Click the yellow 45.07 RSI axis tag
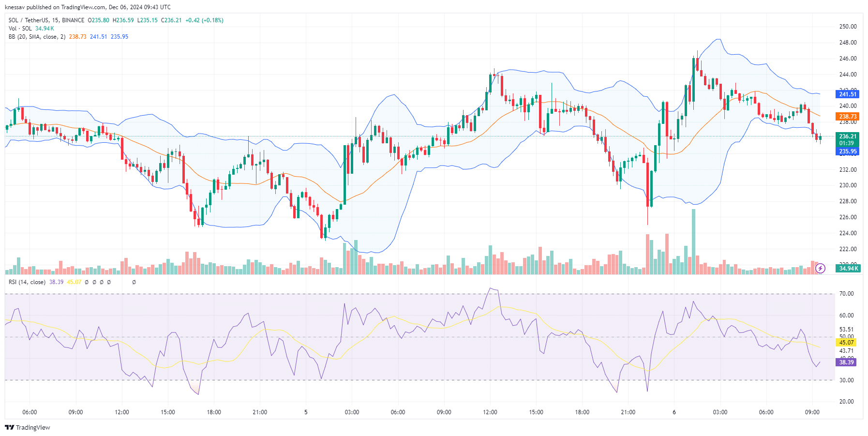 (846, 343)
